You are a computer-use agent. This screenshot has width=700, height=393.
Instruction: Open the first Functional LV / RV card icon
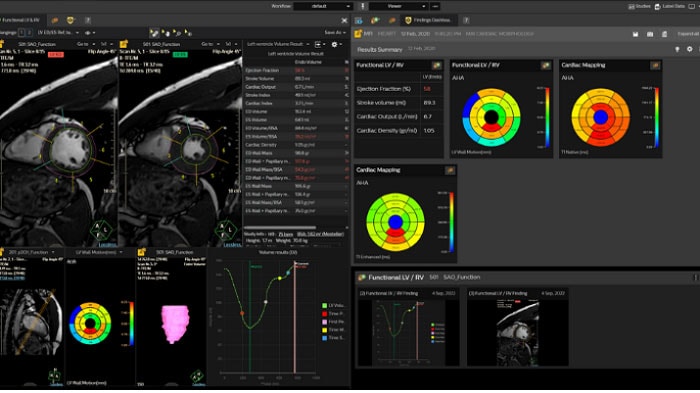436,66
